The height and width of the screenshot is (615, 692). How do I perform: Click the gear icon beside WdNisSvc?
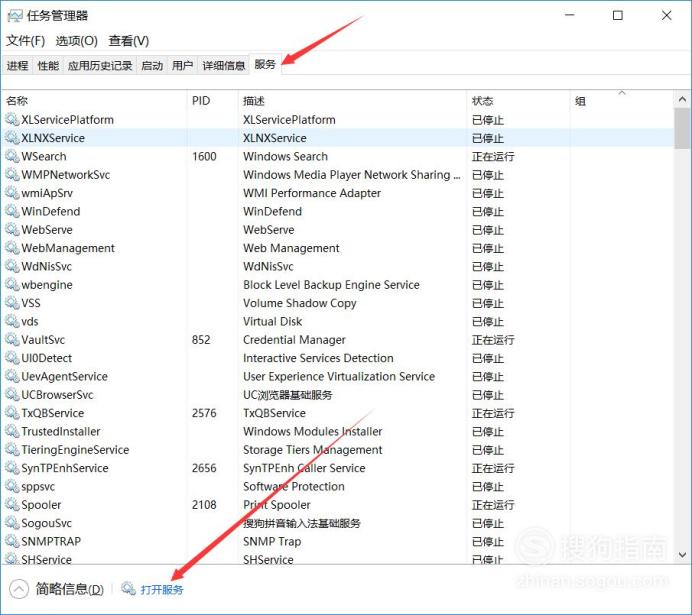[12, 266]
